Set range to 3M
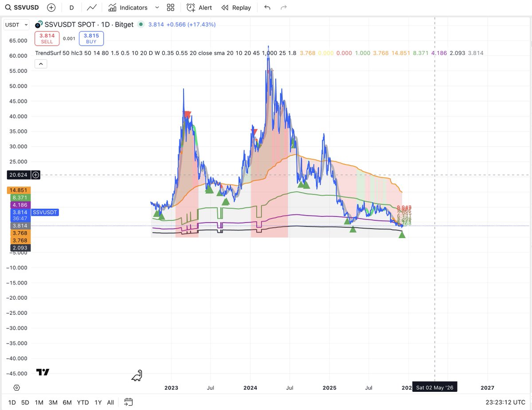This screenshot has width=532, height=410. 53,402
